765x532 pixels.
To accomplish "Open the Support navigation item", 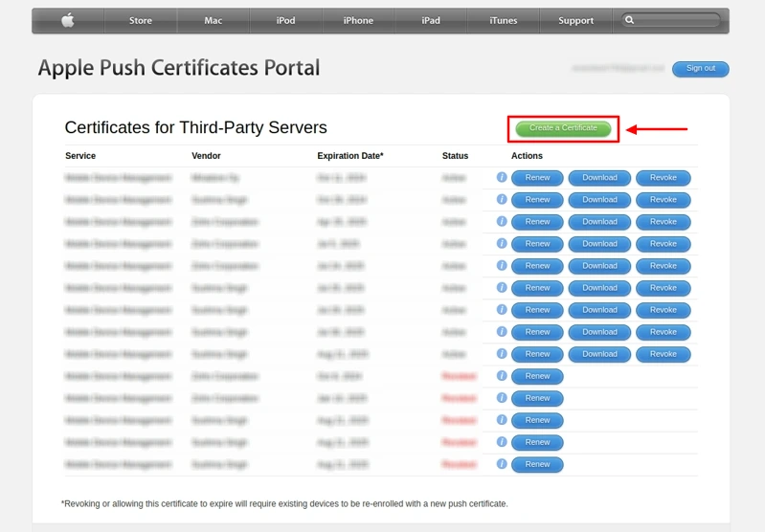I will 575,20.
